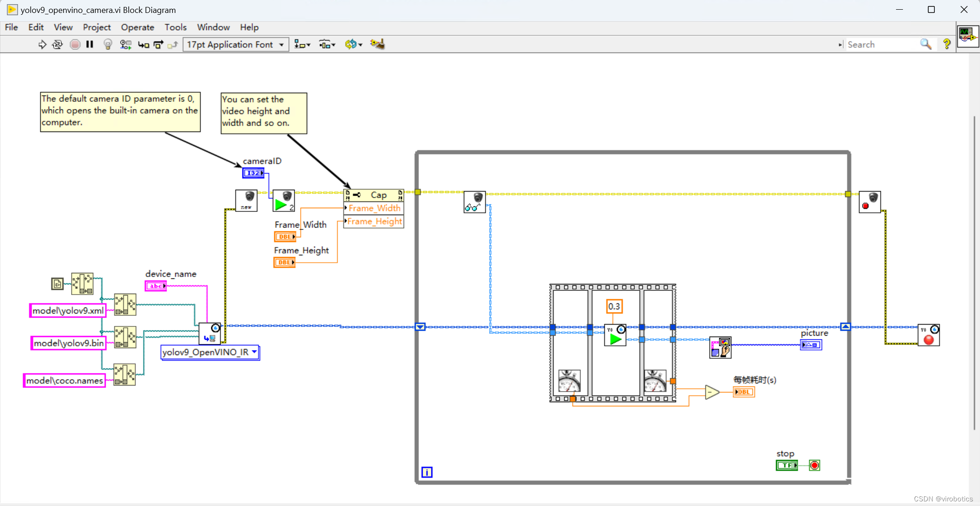980x506 pixels.
Task: Click the Search input field
Action: point(883,44)
